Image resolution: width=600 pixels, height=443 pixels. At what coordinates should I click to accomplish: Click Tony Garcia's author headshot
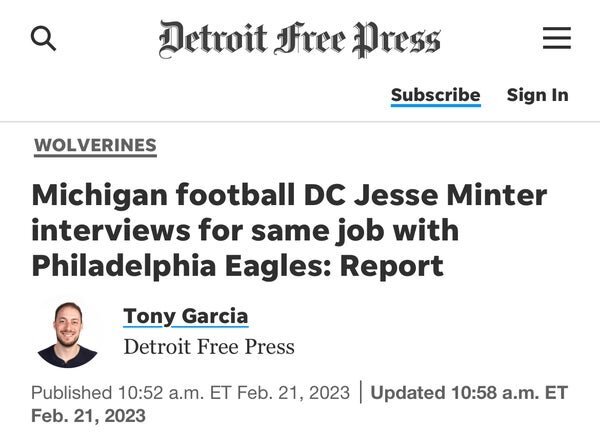[66, 332]
